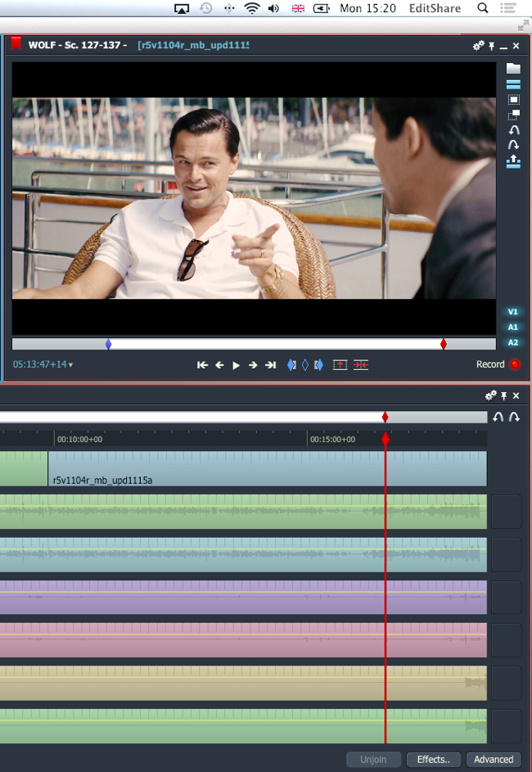Nudge one frame backward

click(219, 365)
